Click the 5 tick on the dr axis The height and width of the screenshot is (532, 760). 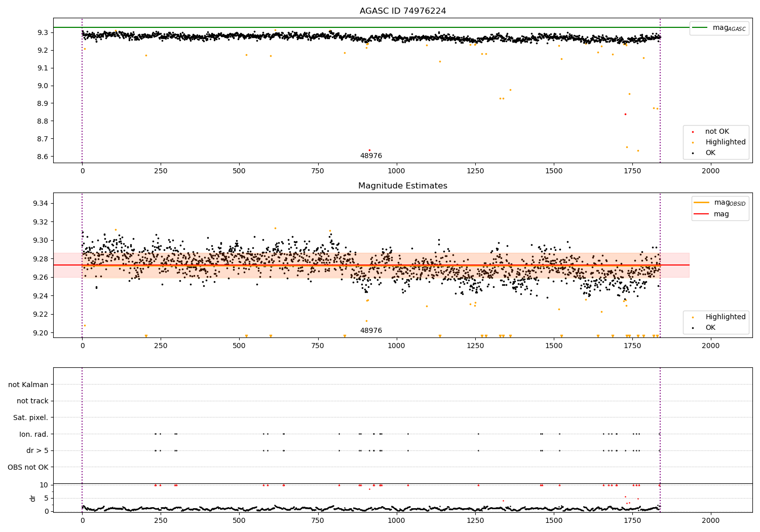[47, 498]
